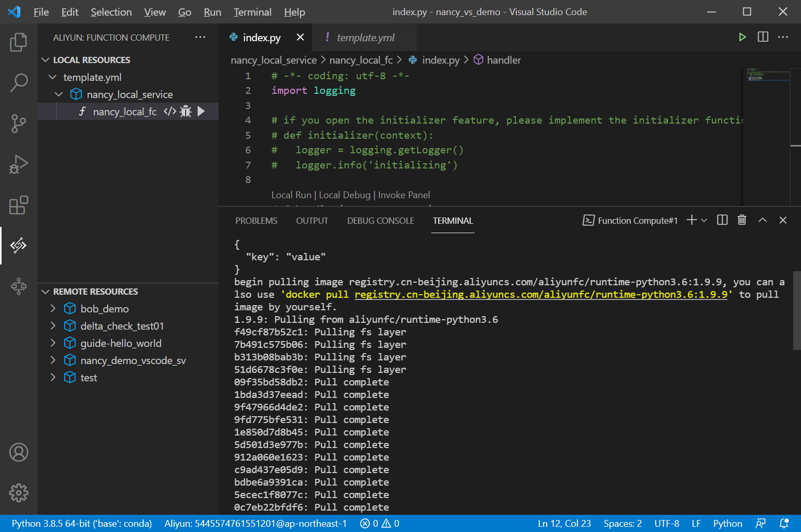
Task: Open the launch profile dropdown arrow next to plus
Action: point(704,220)
